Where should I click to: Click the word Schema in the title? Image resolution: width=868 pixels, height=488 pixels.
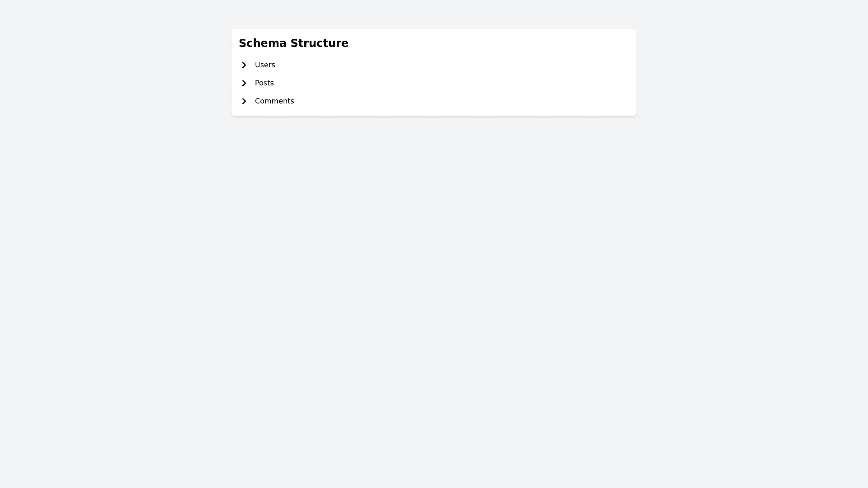(263, 43)
